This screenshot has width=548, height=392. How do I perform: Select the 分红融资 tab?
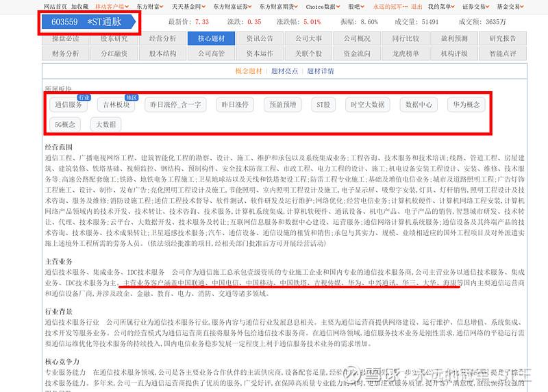point(114,53)
